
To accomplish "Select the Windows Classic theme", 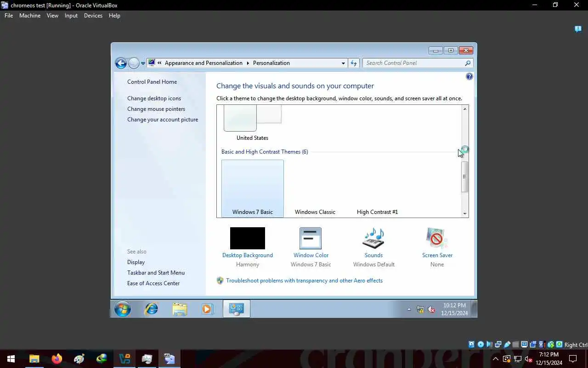I will click(315, 189).
